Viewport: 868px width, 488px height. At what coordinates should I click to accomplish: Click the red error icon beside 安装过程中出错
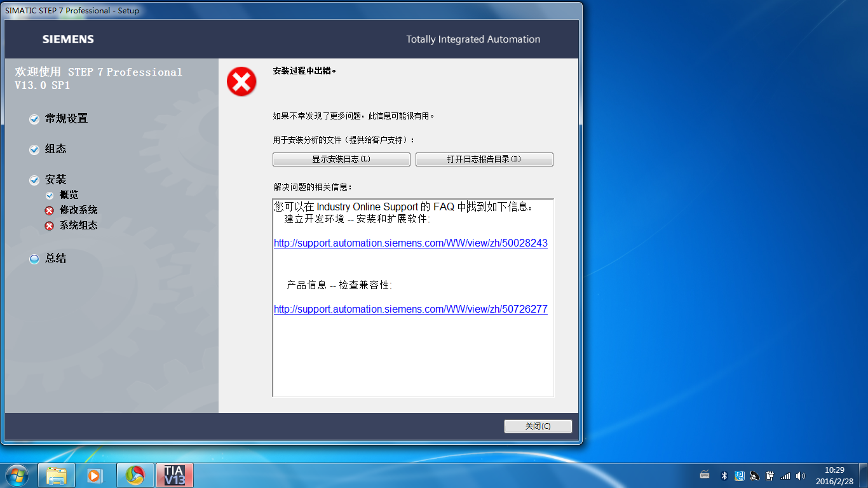tap(241, 82)
